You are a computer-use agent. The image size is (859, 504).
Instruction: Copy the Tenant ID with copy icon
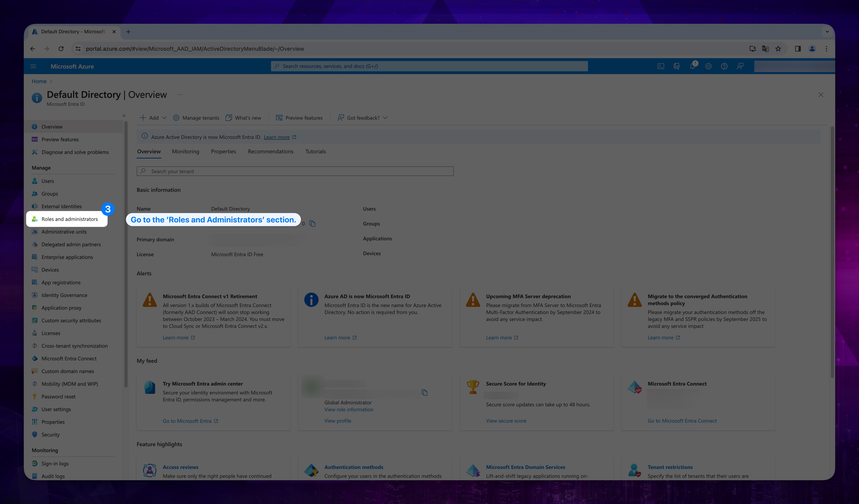click(312, 223)
